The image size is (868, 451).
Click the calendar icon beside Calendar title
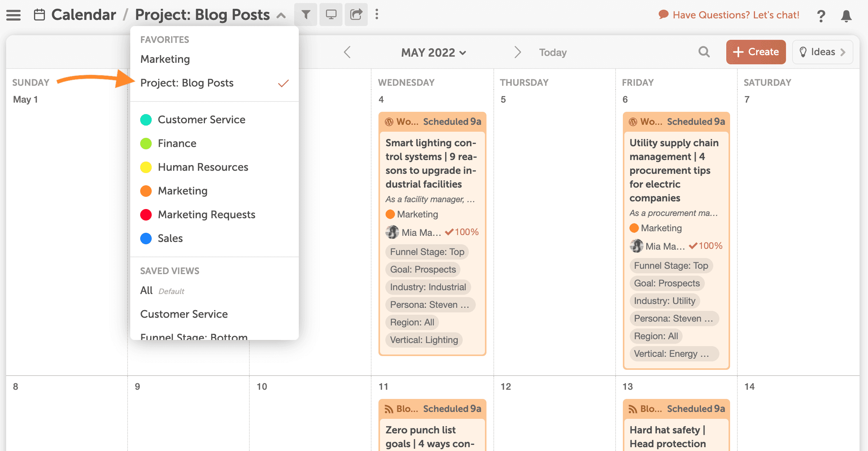(x=39, y=15)
